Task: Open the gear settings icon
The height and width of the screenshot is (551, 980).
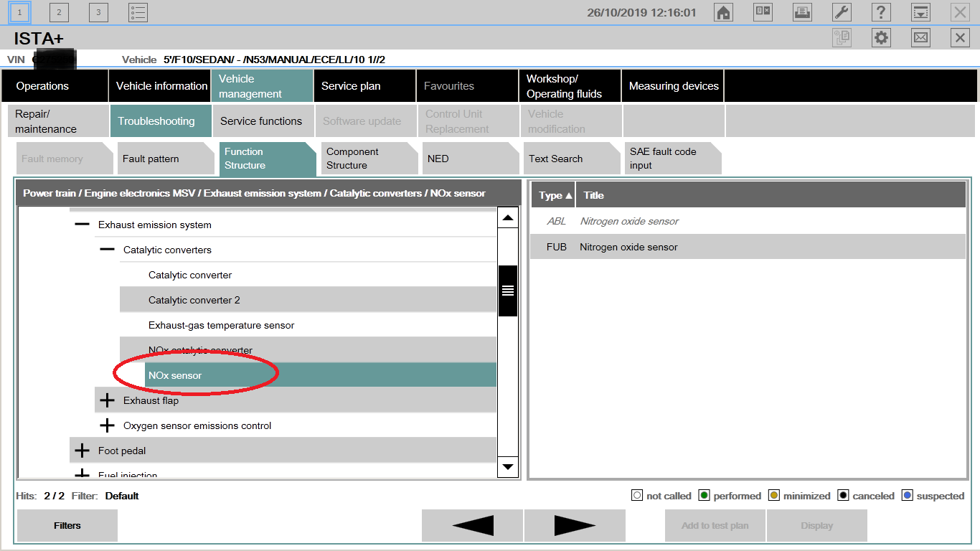Action: point(881,38)
